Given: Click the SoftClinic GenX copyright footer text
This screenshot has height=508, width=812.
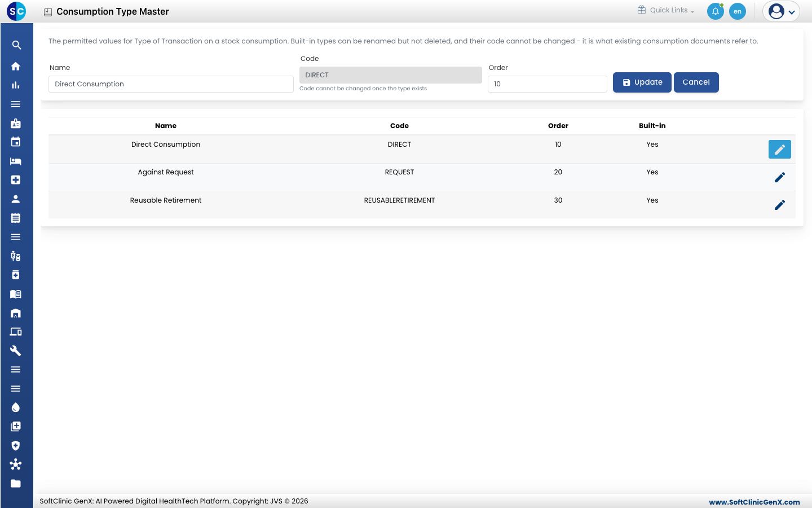Looking at the screenshot, I should (174, 501).
